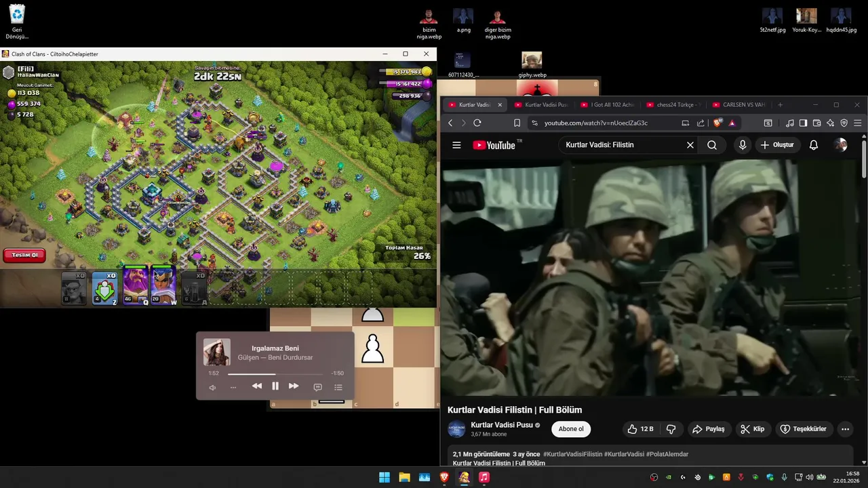Dislike the Kurtlar Vadisi video

tap(671, 429)
